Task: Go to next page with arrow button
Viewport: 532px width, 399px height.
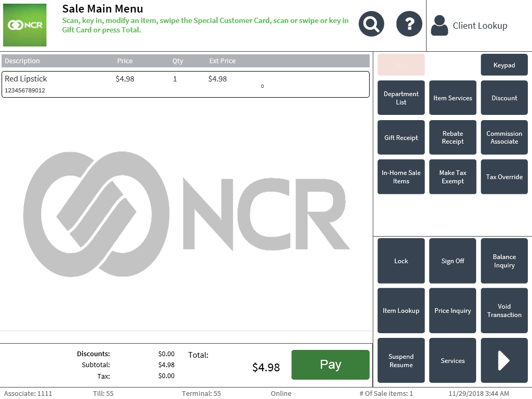Action: (x=504, y=360)
